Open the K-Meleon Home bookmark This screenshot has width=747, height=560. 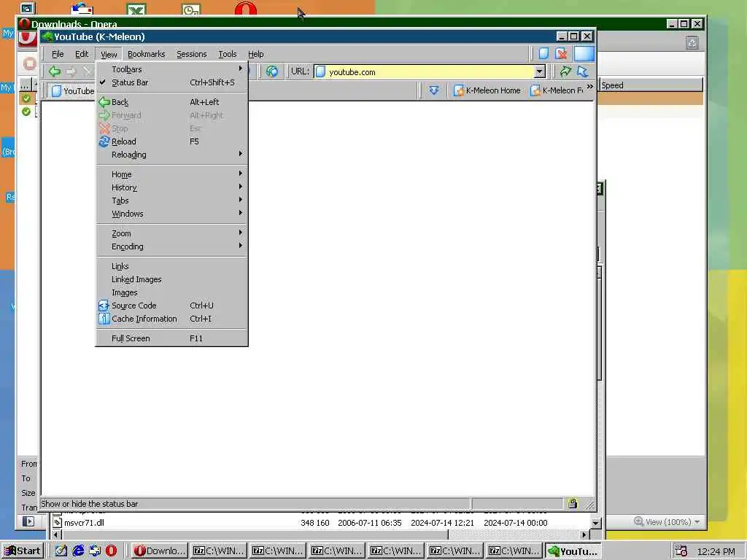487,90
